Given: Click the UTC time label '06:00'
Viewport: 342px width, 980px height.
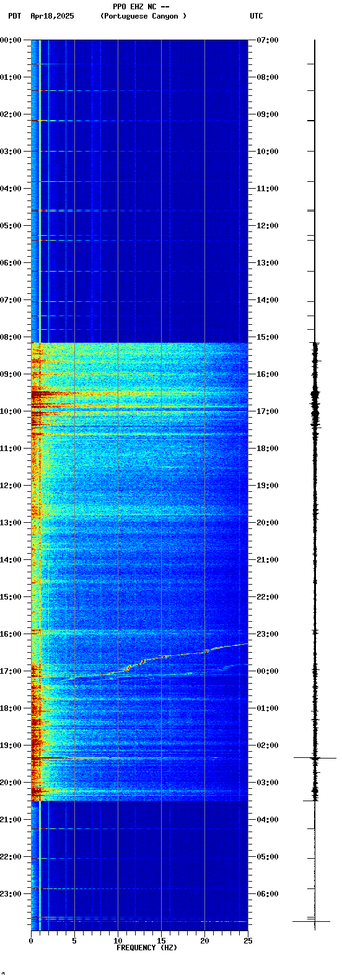Looking at the screenshot, I should point(268,894).
